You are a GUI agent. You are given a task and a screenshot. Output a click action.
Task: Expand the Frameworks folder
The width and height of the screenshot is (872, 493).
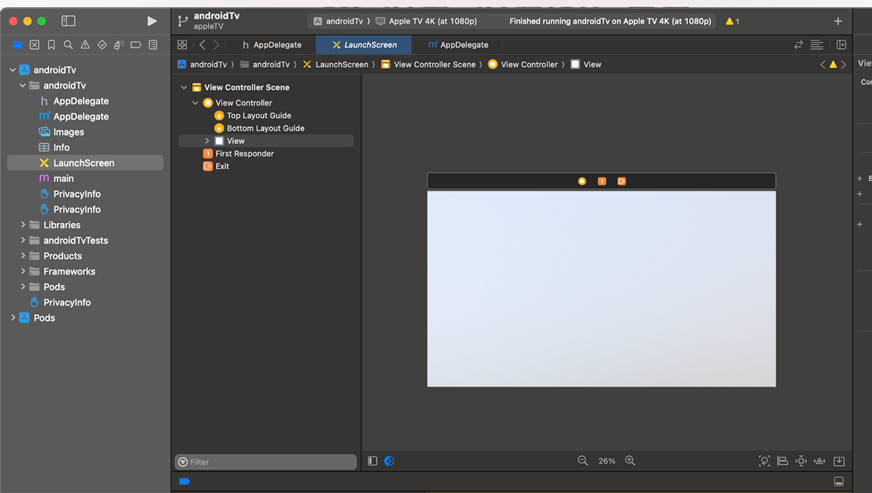(23, 272)
